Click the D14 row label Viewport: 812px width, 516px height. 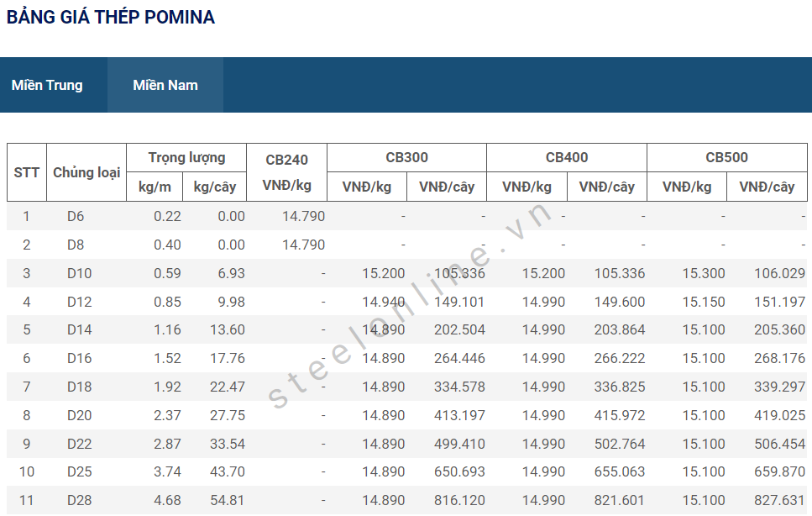click(x=79, y=329)
